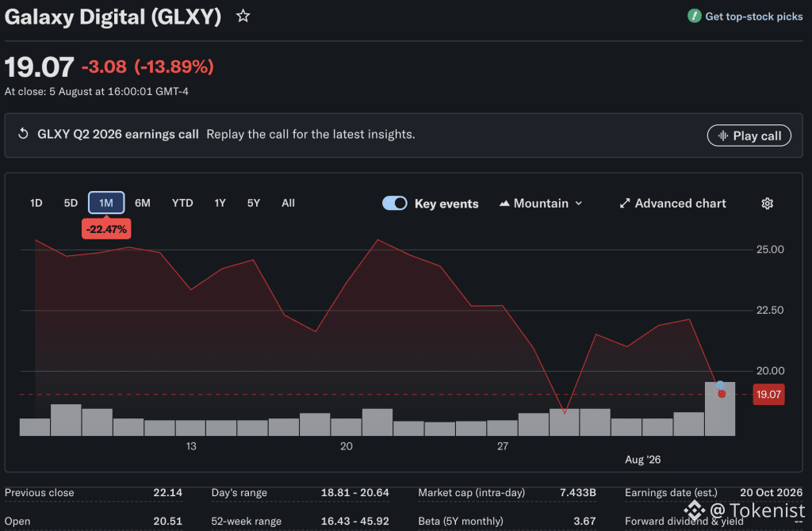The width and height of the screenshot is (812, 531).
Task: Click the -22.47% change badge
Action: click(x=106, y=229)
